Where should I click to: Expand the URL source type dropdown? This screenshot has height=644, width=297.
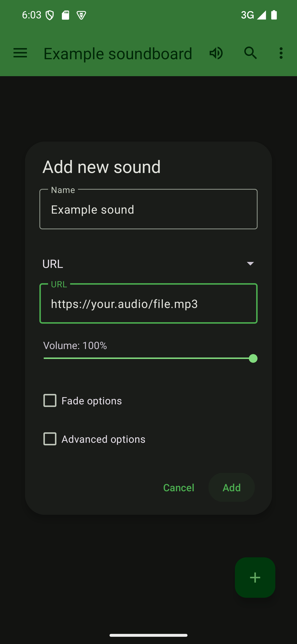coord(148,264)
